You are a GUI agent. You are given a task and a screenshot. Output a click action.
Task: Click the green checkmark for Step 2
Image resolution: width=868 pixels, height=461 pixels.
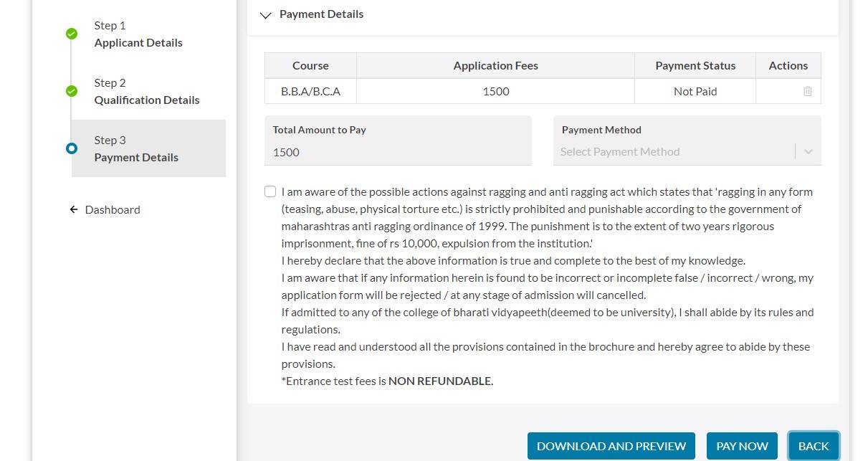click(71, 91)
